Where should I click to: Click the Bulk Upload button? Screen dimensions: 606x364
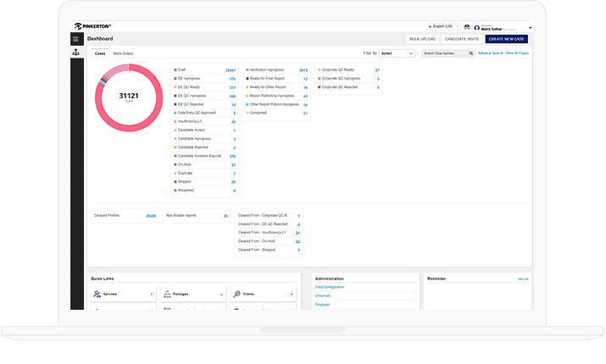(424, 39)
